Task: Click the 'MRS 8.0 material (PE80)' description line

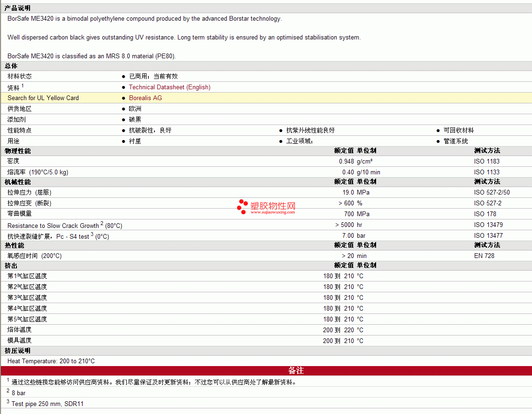Action: 92,56
